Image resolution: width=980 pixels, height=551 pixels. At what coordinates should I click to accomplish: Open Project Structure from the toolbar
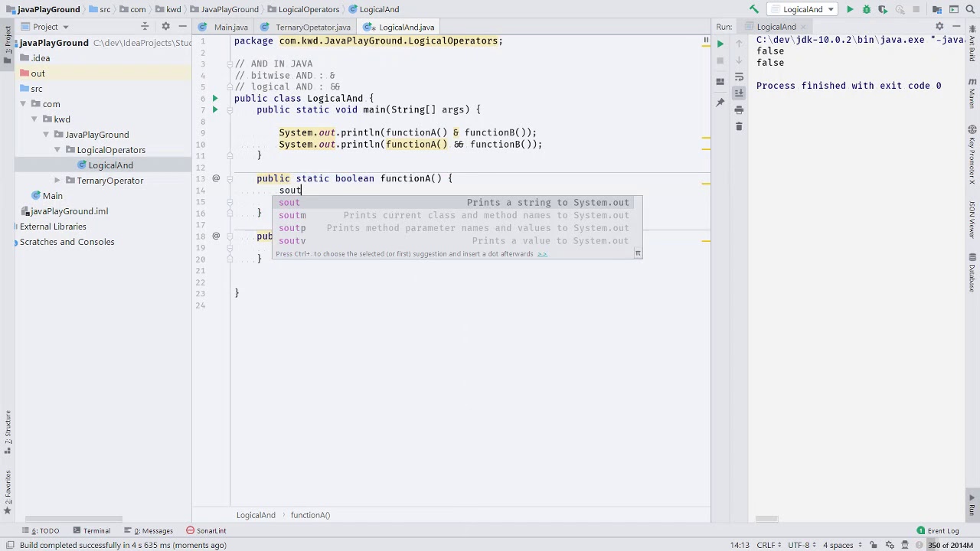[937, 9]
